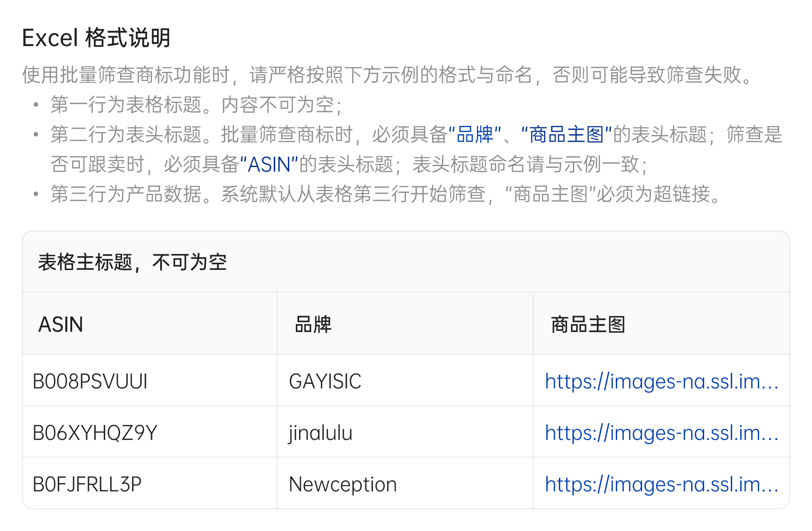Click the 品牌 column header cell
This screenshot has height=531, width=812.
click(313, 325)
